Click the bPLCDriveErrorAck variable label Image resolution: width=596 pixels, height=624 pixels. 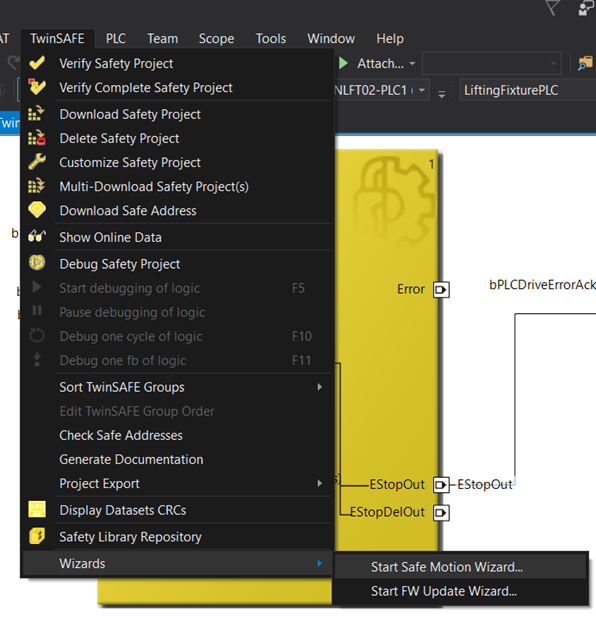[x=542, y=285]
